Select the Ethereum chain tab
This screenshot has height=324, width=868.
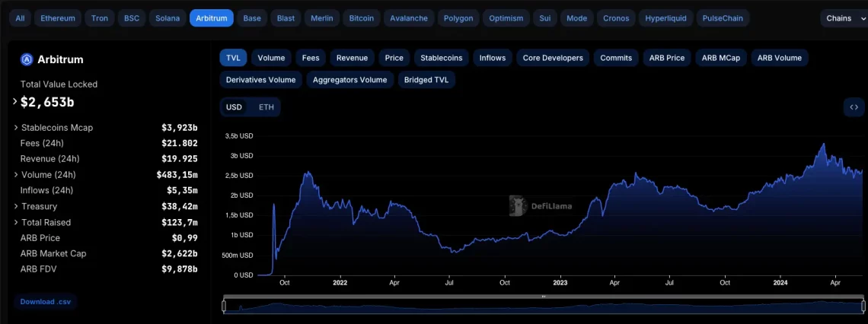[x=58, y=18]
